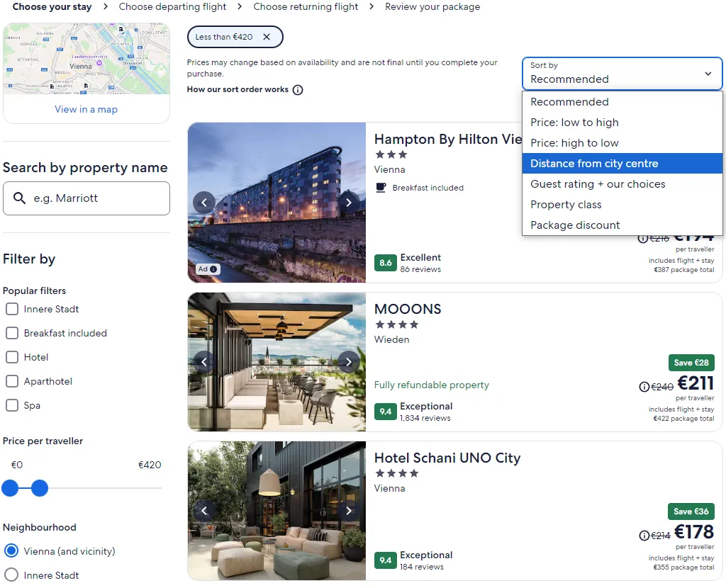
Task: Open the View in a map link
Action: click(x=86, y=109)
